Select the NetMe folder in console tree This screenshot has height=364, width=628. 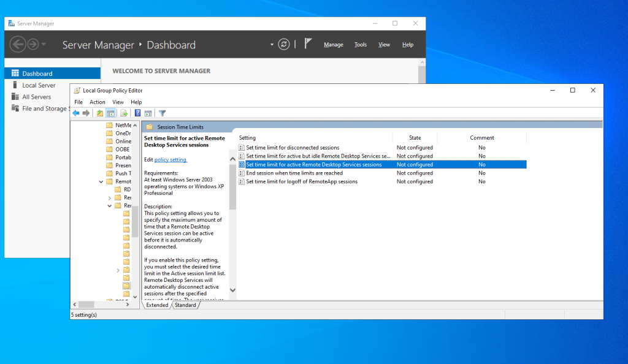[118, 125]
